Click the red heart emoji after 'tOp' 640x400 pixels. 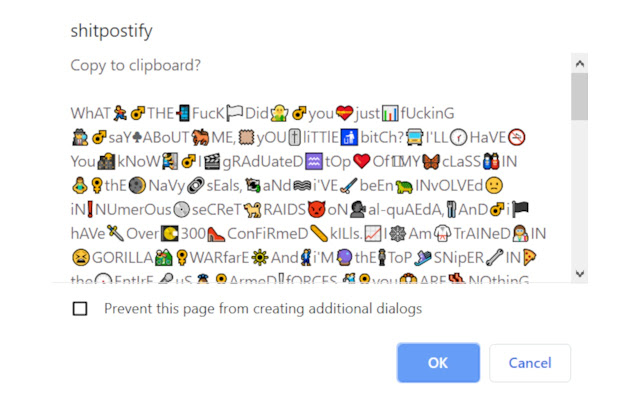click(x=362, y=161)
